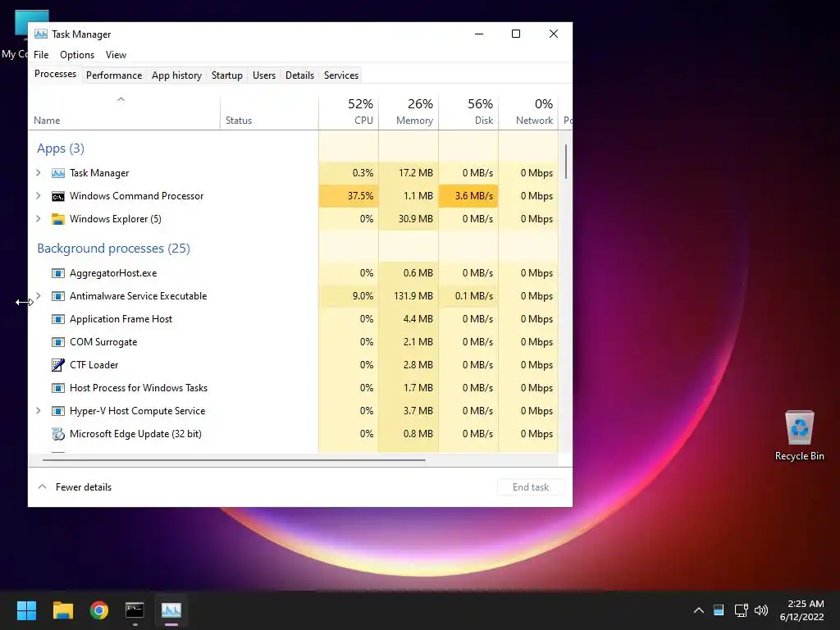The width and height of the screenshot is (840, 630).
Task: Click the Task Manager taskbar icon
Action: pyautogui.click(x=171, y=610)
